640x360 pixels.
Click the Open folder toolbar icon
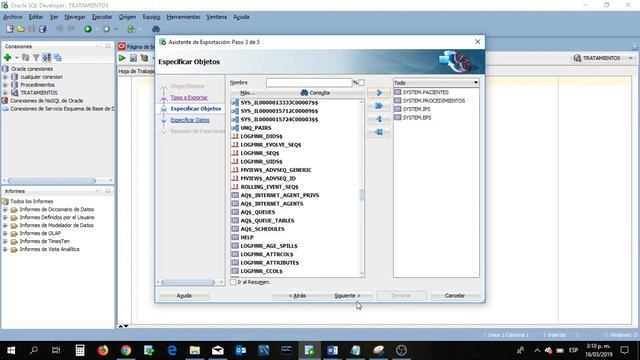20,29
